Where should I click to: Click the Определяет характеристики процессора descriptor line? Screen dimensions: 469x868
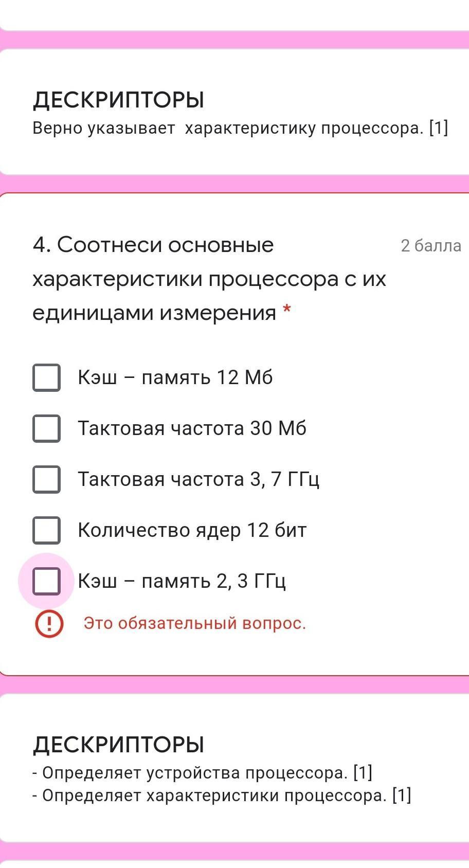pos(222,795)
